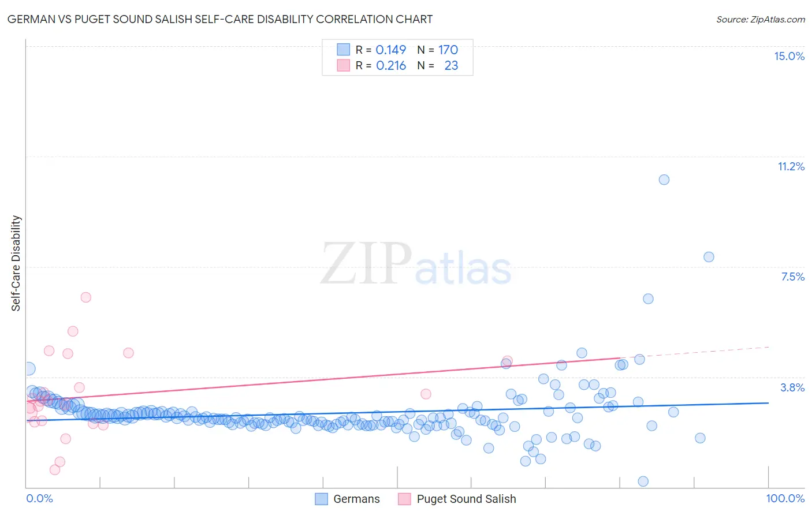The width and height of the screenshot is (812, 515).
Task: Click the Self-Care Disability axis title
Action: 16,263
